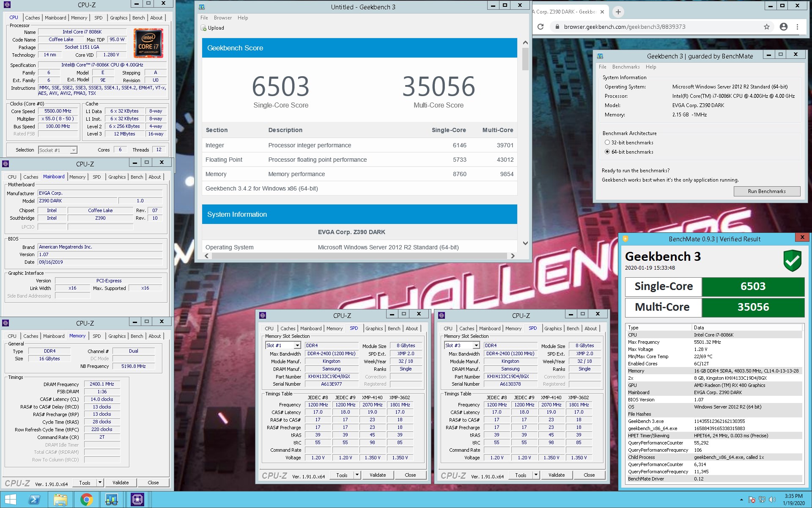Screen dimensions: 812x508
Task: Select 64-bit benchmarks option
Action: [x=607, y=152]
